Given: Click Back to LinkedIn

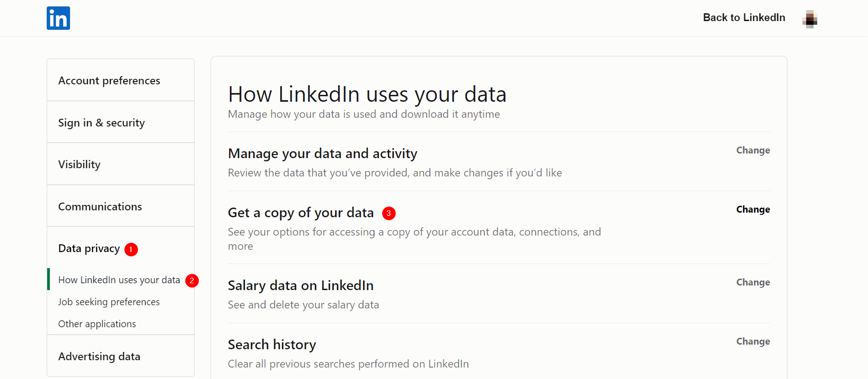Looking at the screenshot, I should 743,17.
